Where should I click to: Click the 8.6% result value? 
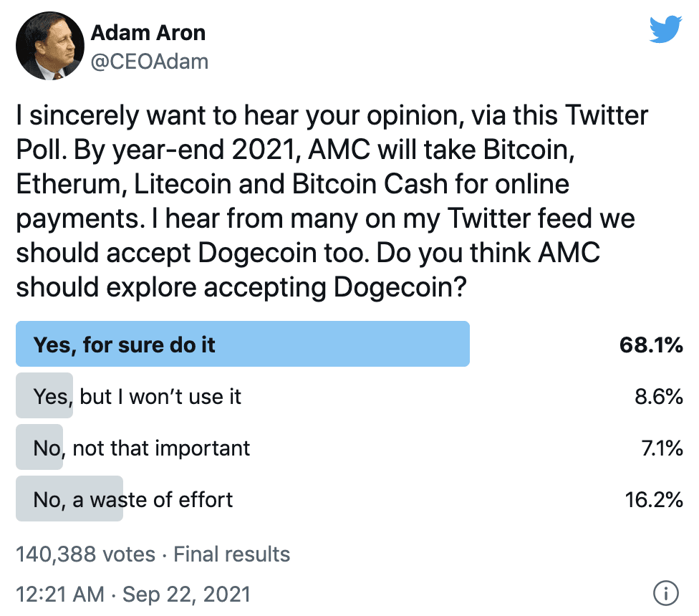click(x=658, y=396)
